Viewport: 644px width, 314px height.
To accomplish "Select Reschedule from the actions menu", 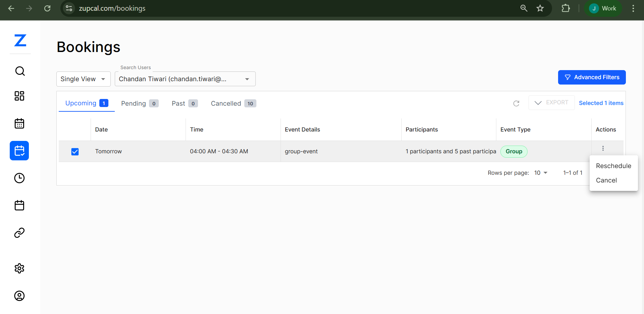I will (613, 166).
